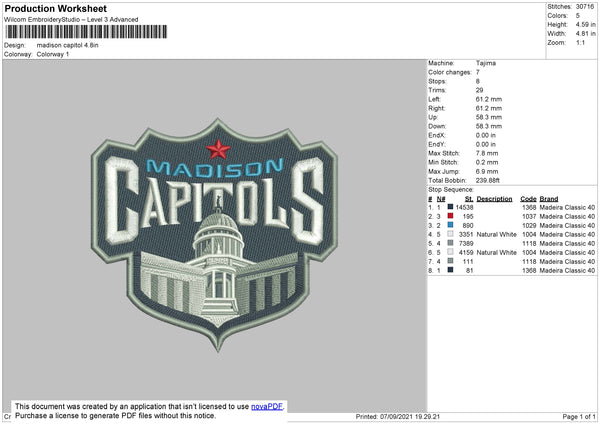
Task: Select the white swatch beside 3351 stitches
Action: coord(450,234)
